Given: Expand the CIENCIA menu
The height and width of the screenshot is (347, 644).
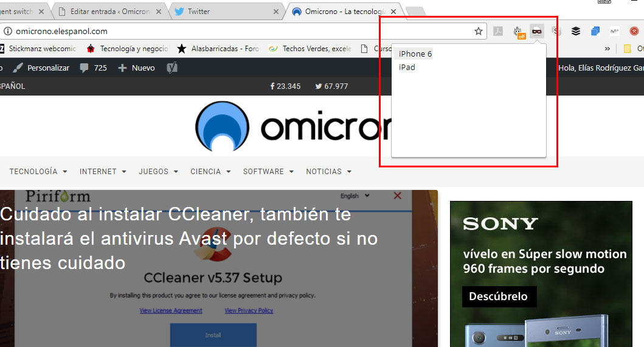Looking at the screenshot, I should [x=210, y=172].
